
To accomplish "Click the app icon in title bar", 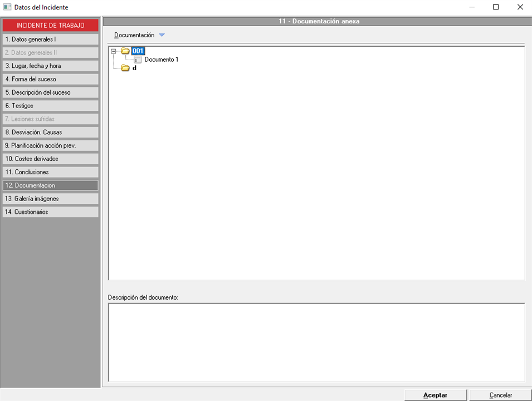I will tap(7, 7).
